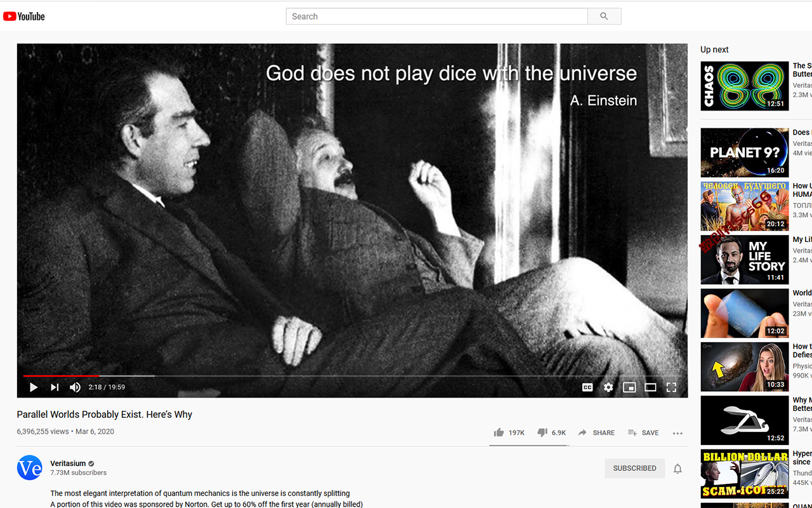Click the description line about Norton sponsorship
This screenshot has width=812, height=508.
pos(207,504)
